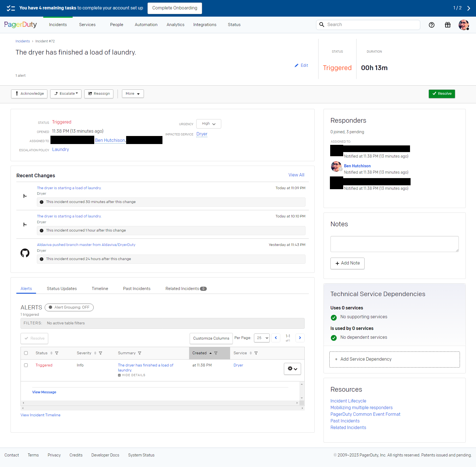Open the Automation nav menu
The height and width of the screenshot is (467, 476).
tap(146, 25)
